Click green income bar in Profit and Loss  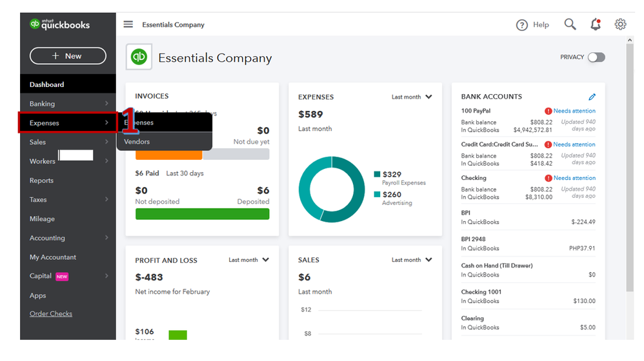click(178, 335)
